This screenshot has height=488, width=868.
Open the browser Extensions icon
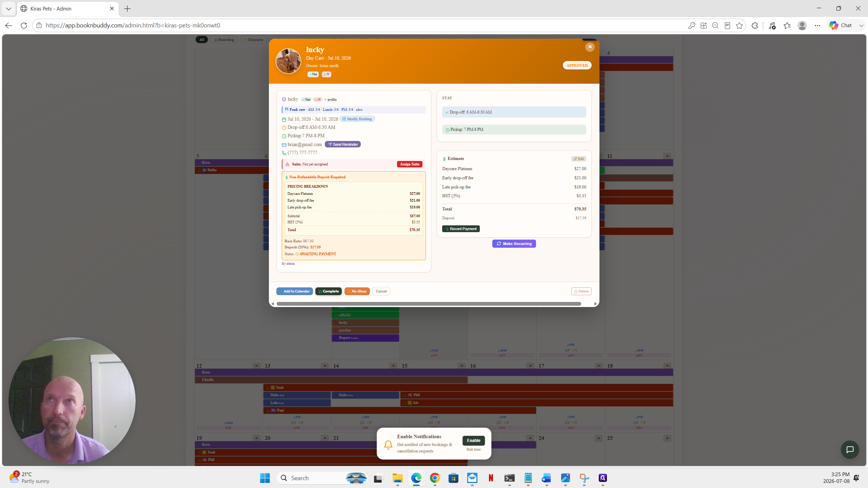(x=755, y=25)
